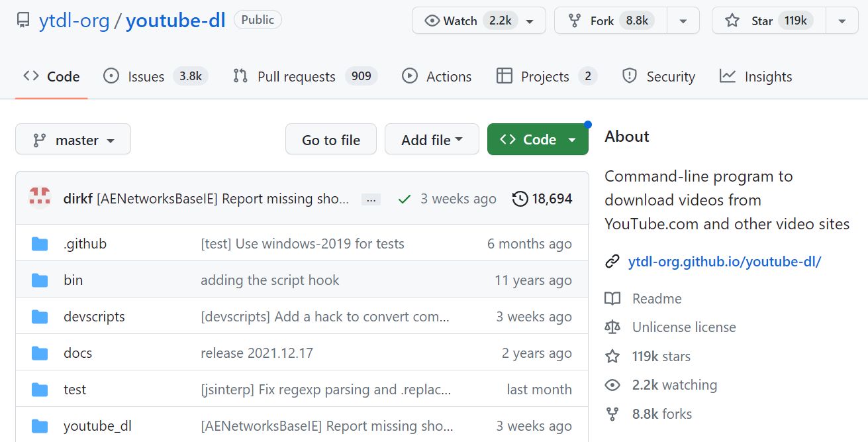Open the Fork options dropdown arrow
The image size is (868, 442).
point(683,21)
